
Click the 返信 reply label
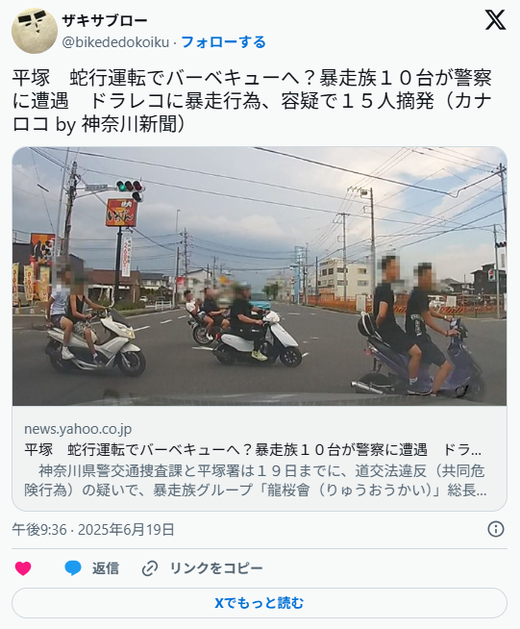pyautogui.click(x=106, y=568)
